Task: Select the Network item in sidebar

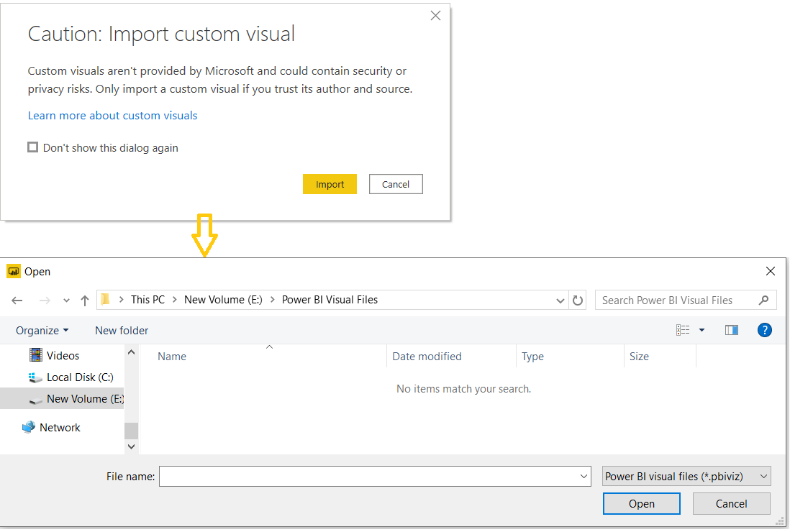Action: [59, 427]
